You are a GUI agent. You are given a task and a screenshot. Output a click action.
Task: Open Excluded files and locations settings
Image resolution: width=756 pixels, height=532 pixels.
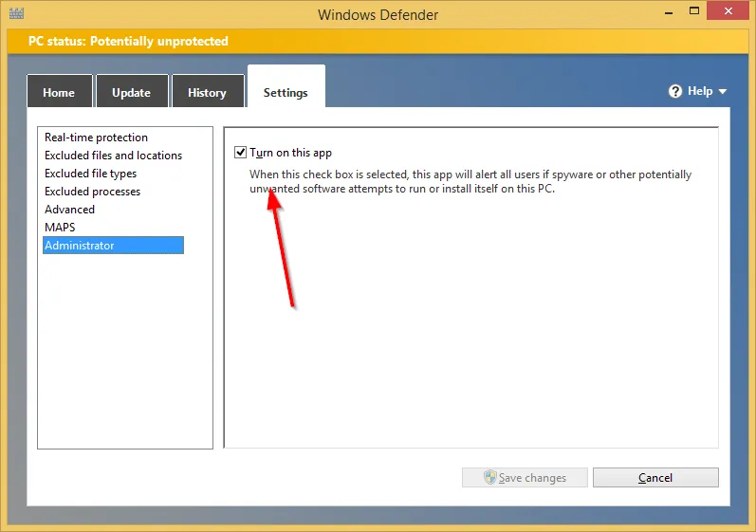113,156
